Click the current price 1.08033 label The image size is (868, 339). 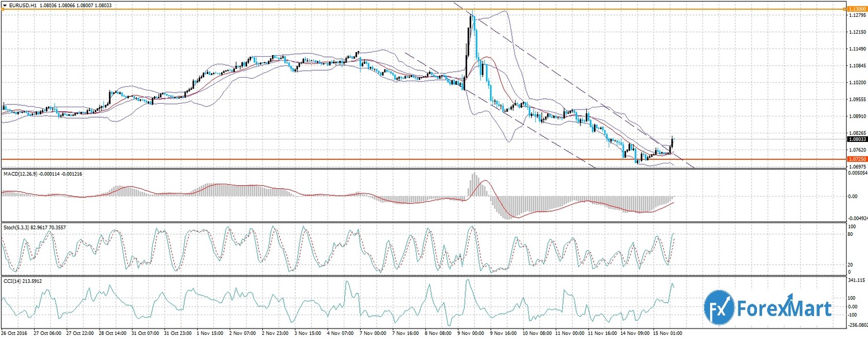[x=855, y=139]
